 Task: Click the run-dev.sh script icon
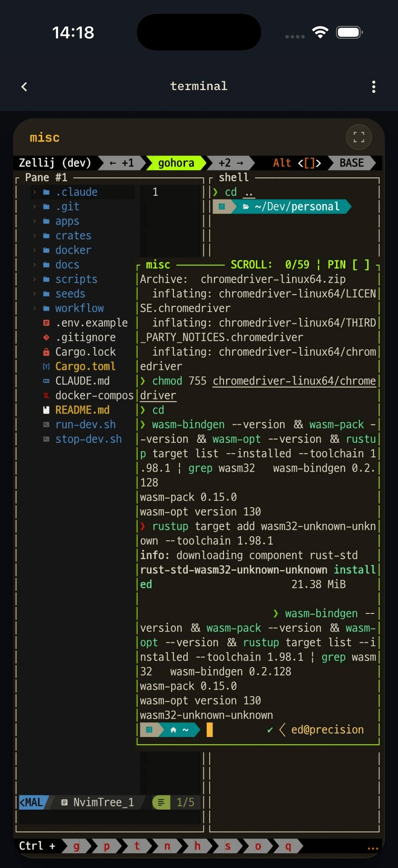point(46,425)
